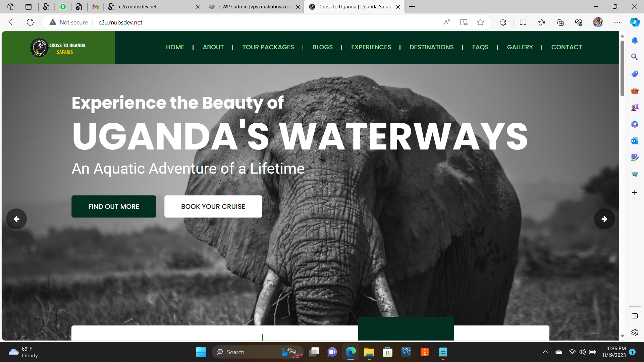Switch to the CWP7.admin browser tab
This screenshot has width=644, height=362.
[x=254, y=7]
